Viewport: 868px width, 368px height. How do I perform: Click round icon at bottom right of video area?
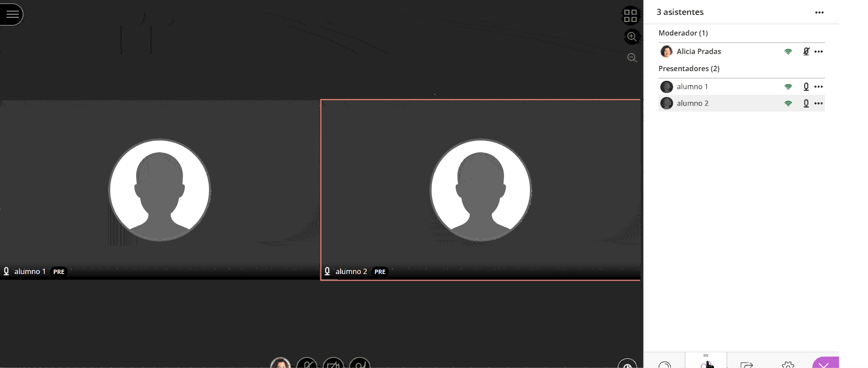(x=627, y=364)
